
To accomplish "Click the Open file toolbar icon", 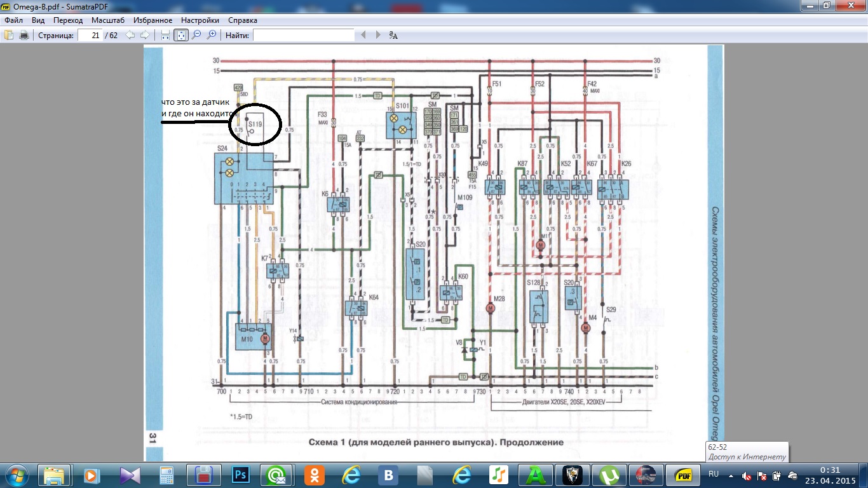I will (9, 35).
